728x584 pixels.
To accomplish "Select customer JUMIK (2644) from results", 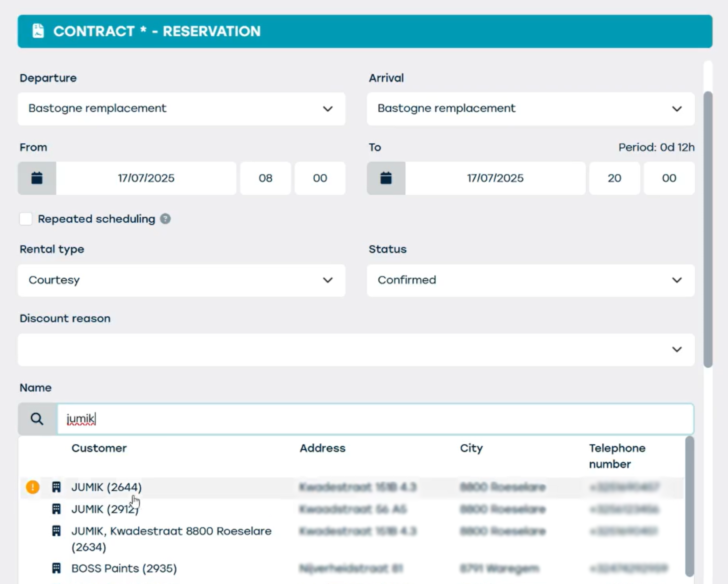I will (x=107, y=487).
